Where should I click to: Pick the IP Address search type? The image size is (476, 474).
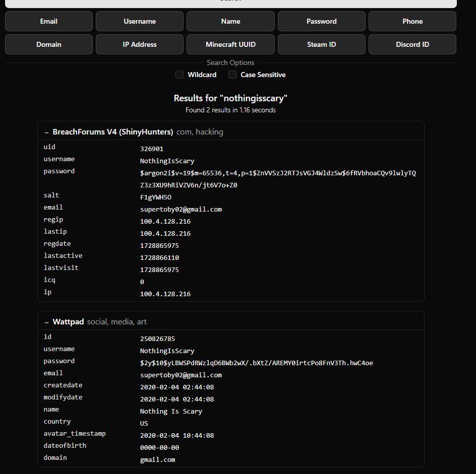pos(140,44)
